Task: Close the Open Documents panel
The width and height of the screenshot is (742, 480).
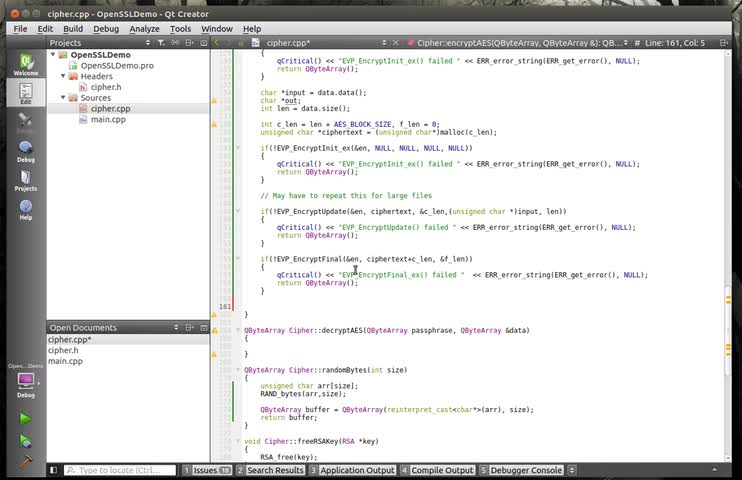Action: (203, 328)
